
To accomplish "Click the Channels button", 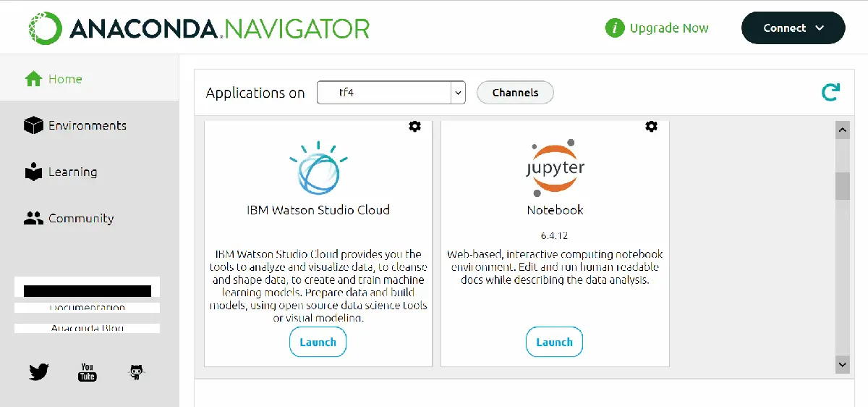I will click(x=515, y=93).
